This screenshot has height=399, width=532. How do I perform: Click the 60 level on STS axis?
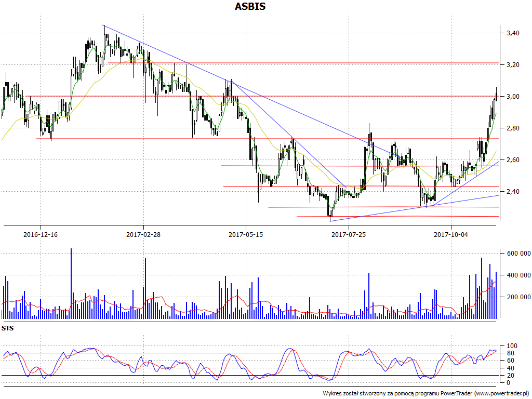click(x=510, y=361)
